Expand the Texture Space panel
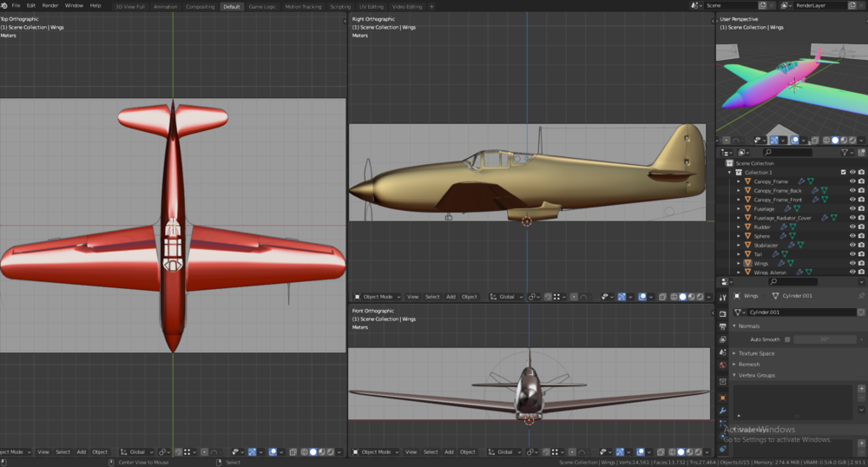The width and height of the screenshot is (868, 467). point(755,353)
